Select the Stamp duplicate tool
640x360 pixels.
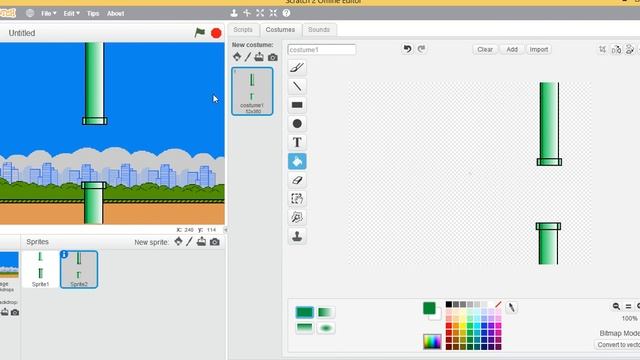pyautogui.click(x=297, y=236)
